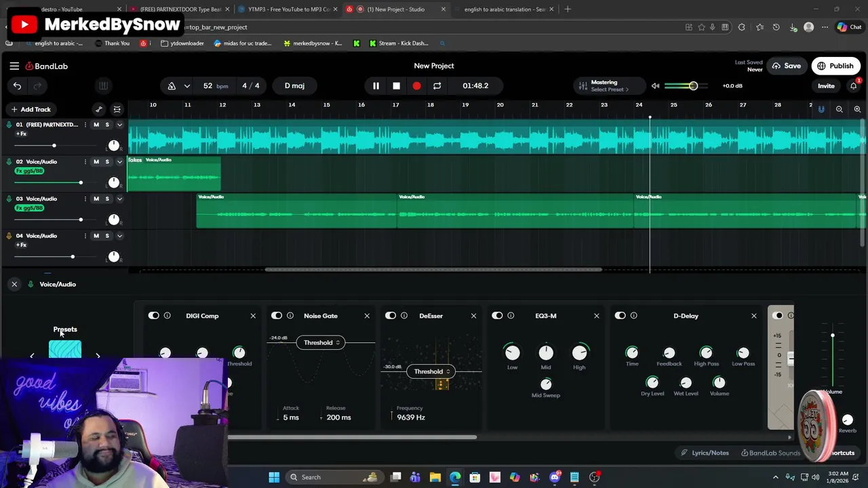This screenshot has height=488, width=868.
Task: Open track 02 three-dot options menu
Action: (x=85, y=161)
